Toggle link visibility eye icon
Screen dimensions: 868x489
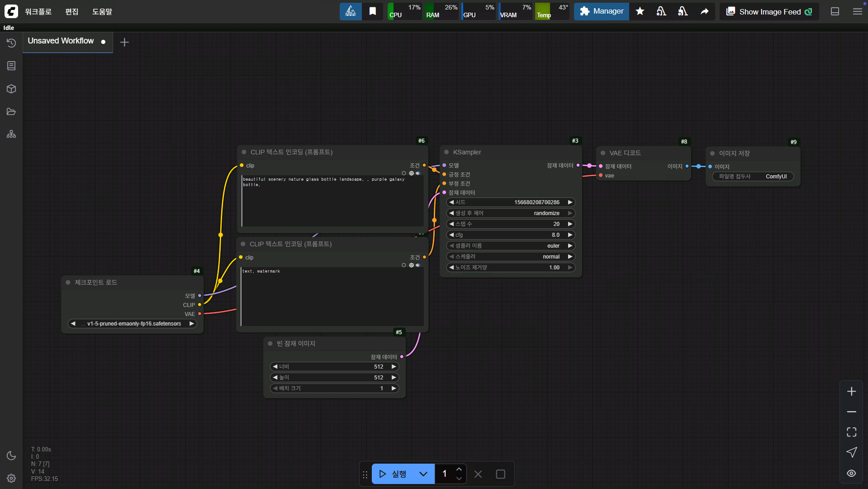click(x=851, y=473)
